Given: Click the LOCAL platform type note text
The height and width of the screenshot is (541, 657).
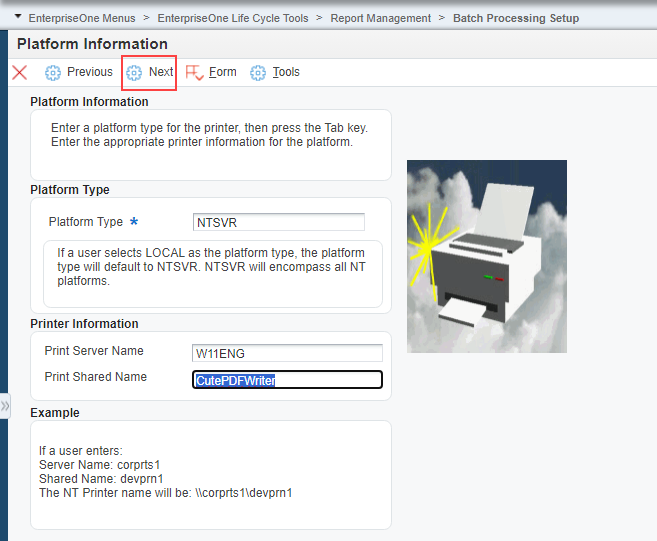Looking at the screenshot, I should [212, 267].
